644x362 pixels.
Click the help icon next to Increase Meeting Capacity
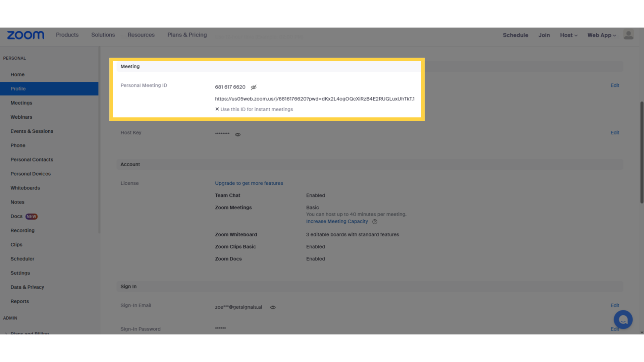point(375,222)
